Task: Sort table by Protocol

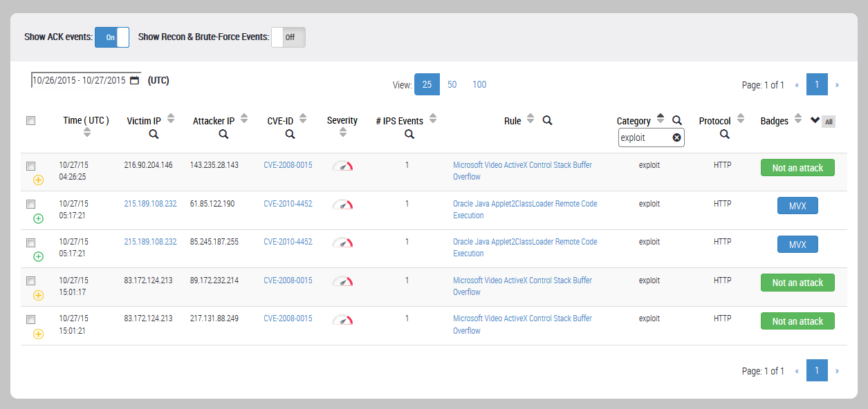Action: click(741, 118)
